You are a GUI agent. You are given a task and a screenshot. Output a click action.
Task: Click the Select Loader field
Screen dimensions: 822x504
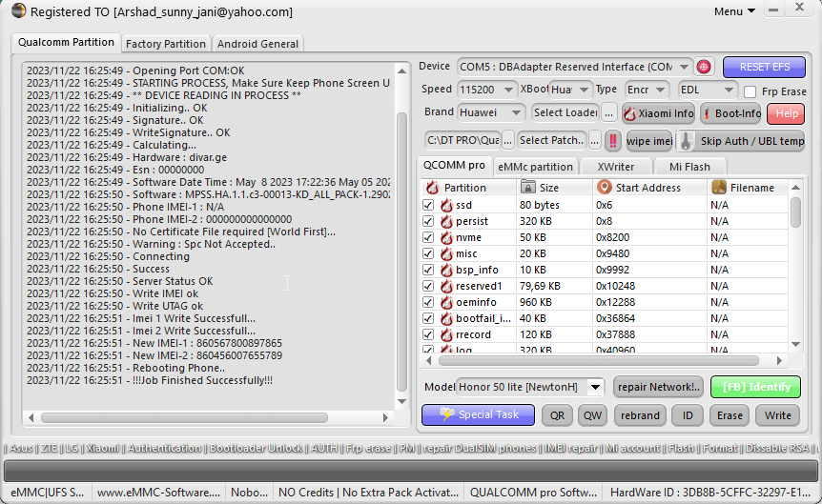(565, 112)
